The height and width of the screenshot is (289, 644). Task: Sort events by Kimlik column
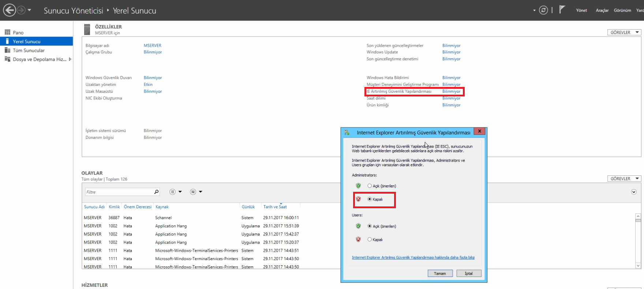[x=114, y=207]
